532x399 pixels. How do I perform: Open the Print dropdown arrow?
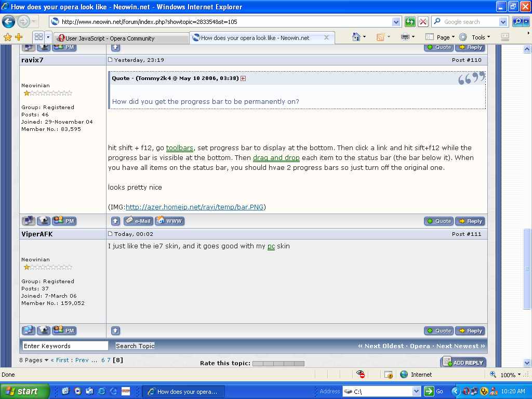tap(413, 37)
